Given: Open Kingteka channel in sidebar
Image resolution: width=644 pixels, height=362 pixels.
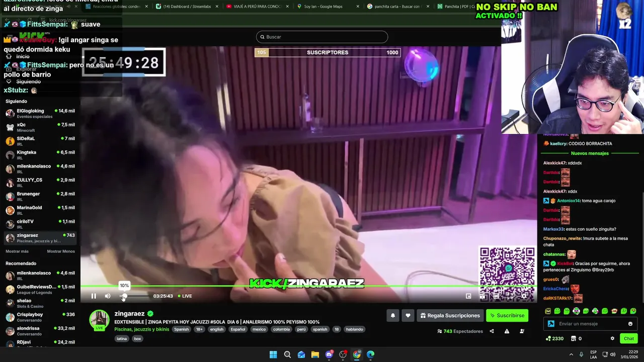Looking at the screenshot, I should (40, 155).
